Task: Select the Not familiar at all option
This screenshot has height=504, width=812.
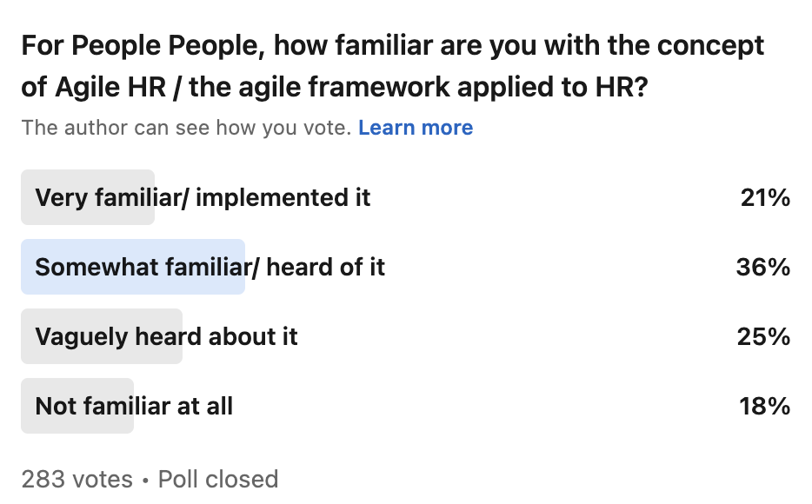Action: click(134, 406)
